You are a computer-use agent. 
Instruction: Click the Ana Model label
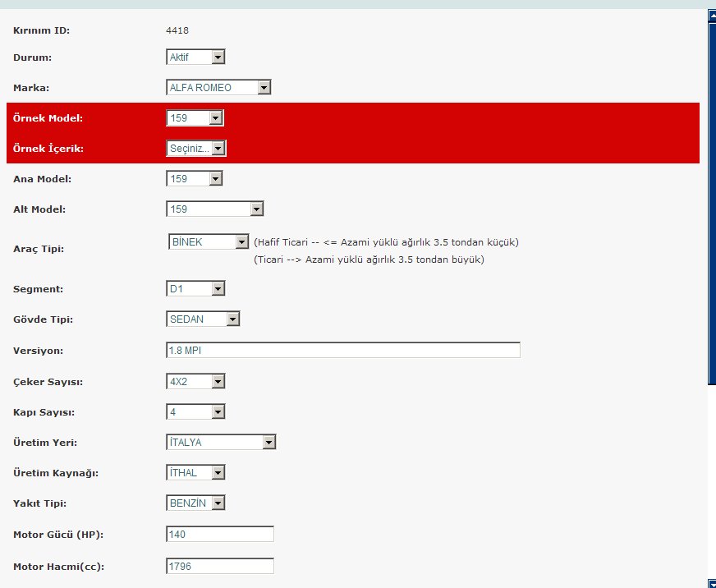43,179
